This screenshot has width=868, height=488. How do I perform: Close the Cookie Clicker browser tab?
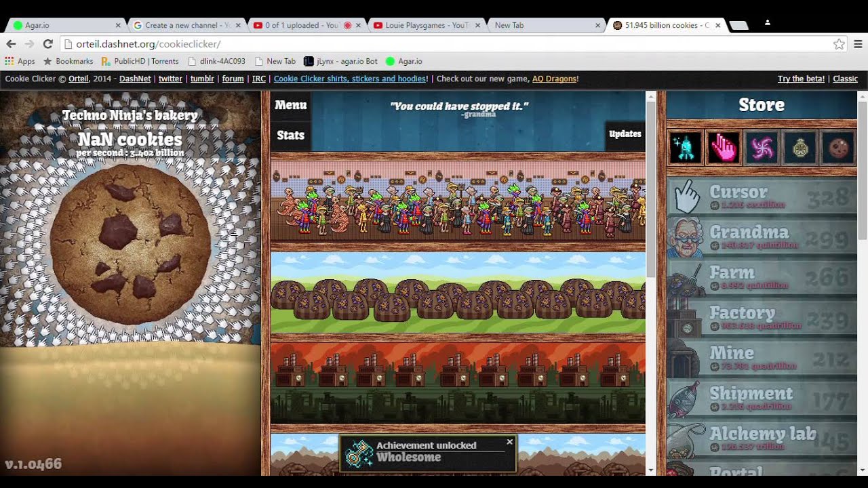click(x=717, y=26)
